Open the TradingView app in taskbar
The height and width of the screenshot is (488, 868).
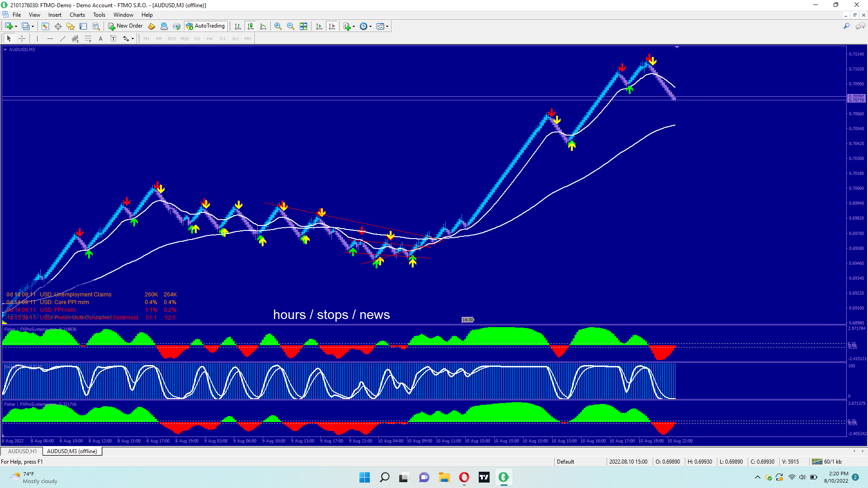coord(484,477)
